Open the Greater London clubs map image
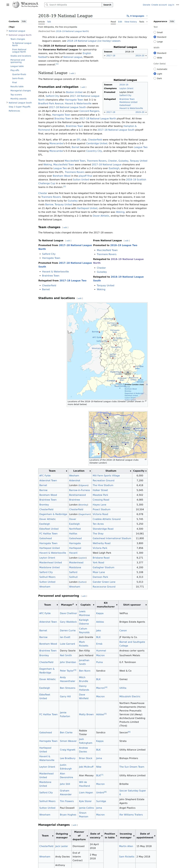The height and width of the screenshot is (868, 186). [118, 435]
